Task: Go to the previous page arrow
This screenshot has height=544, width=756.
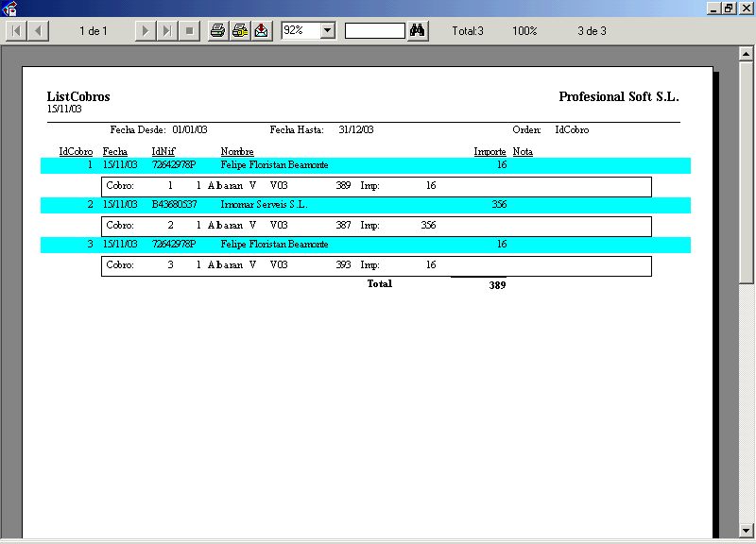Action: click(38, 31)
